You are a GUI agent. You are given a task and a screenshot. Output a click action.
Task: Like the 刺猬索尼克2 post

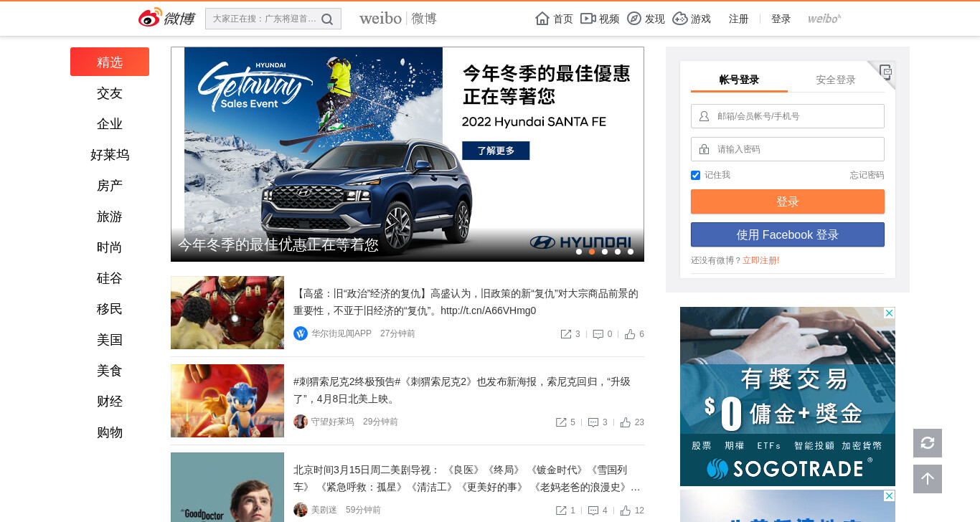(626, 422)
